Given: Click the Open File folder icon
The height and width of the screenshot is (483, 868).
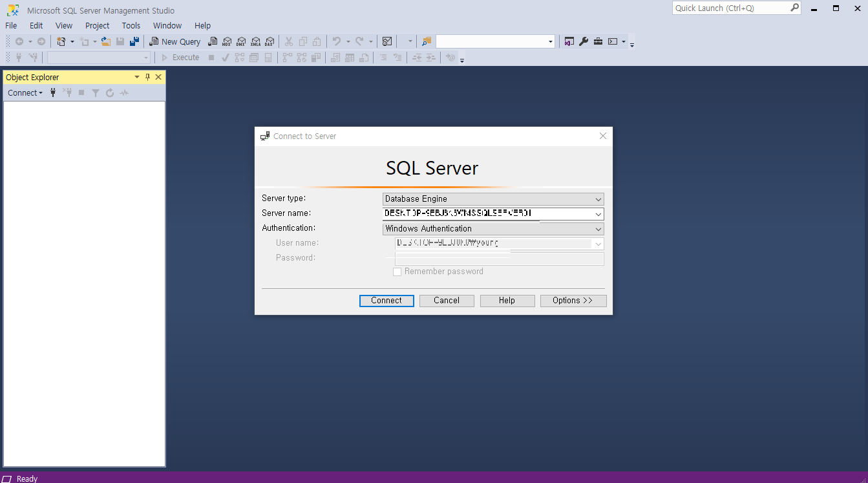Looking at the screenshot, I should point(106,41).
